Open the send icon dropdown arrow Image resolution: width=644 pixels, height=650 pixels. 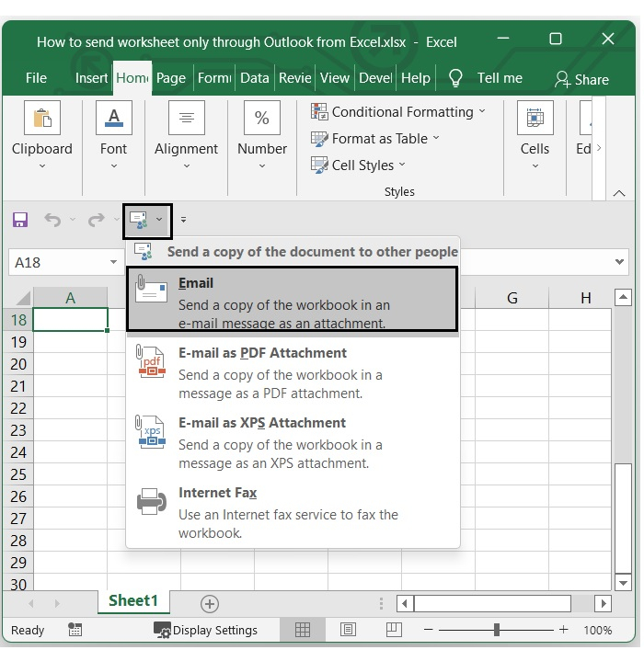point(159,220)
